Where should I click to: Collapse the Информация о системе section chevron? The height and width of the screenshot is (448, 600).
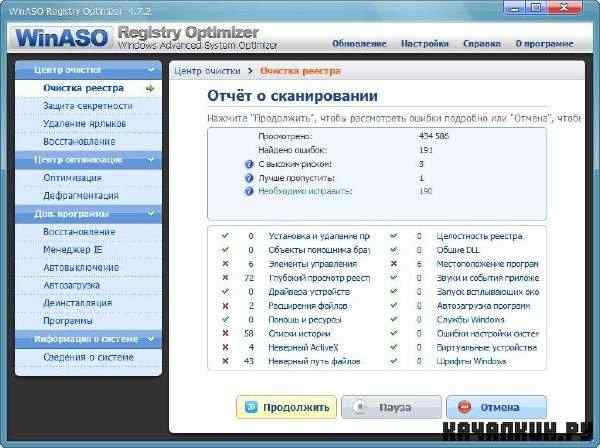pos(151,339)
